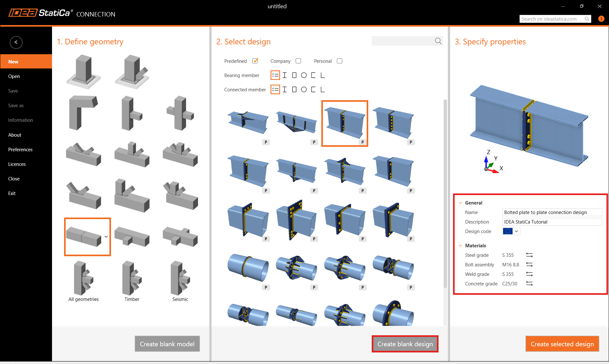Enable the Company checkbox
The height and width of the screenshot is (364, 609).
click(298, 61)
